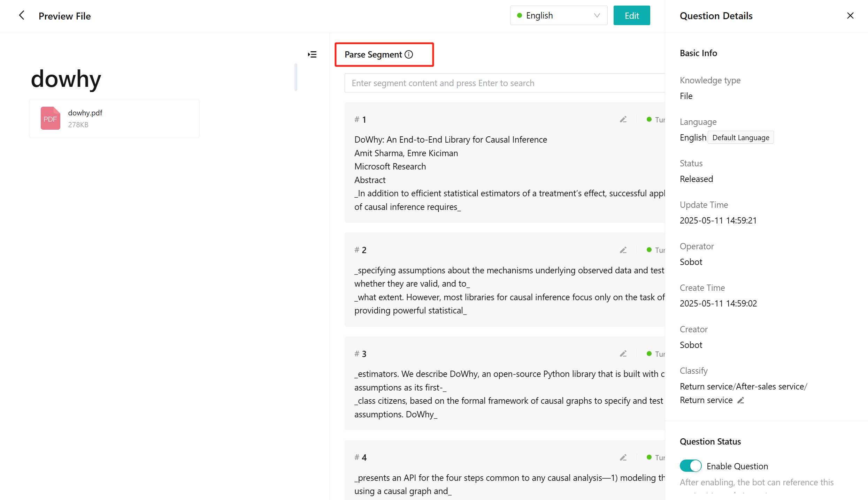Open the English language dropdown
Image resolution: width=868 pixels, height=500 pixels.
coord(559,15)
